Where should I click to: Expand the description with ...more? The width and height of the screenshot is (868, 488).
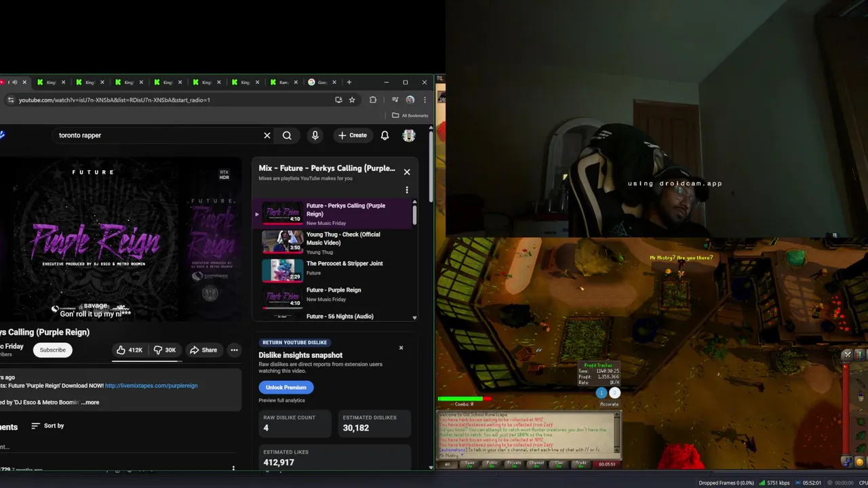click(91, 403)
